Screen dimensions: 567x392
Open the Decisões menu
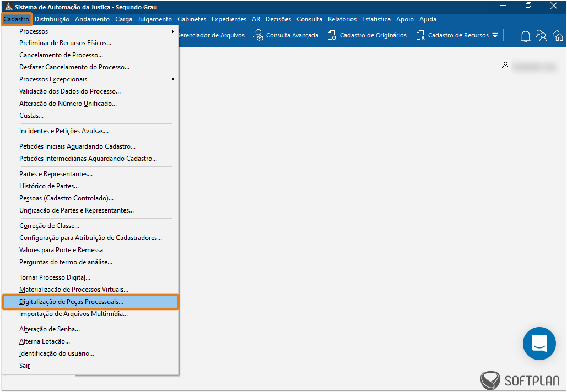(278, 19)
